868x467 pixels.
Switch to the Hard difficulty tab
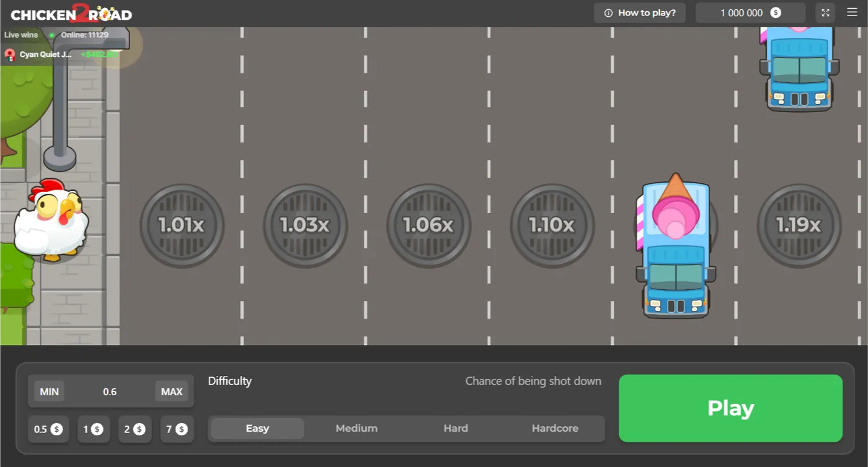coord(456,428)
